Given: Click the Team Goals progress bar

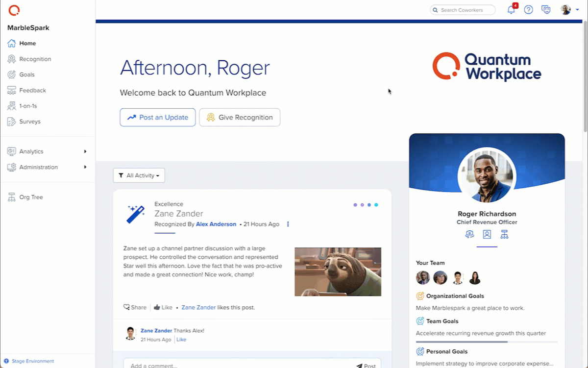Looking at the screenshot, I should [487, 342].
